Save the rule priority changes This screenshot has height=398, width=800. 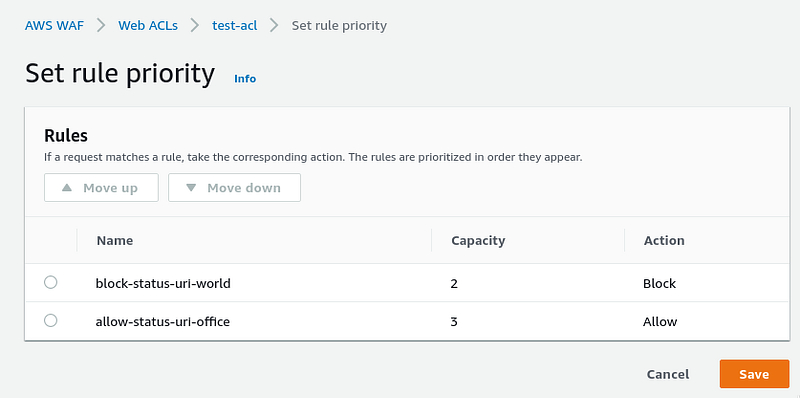point(754,374)
